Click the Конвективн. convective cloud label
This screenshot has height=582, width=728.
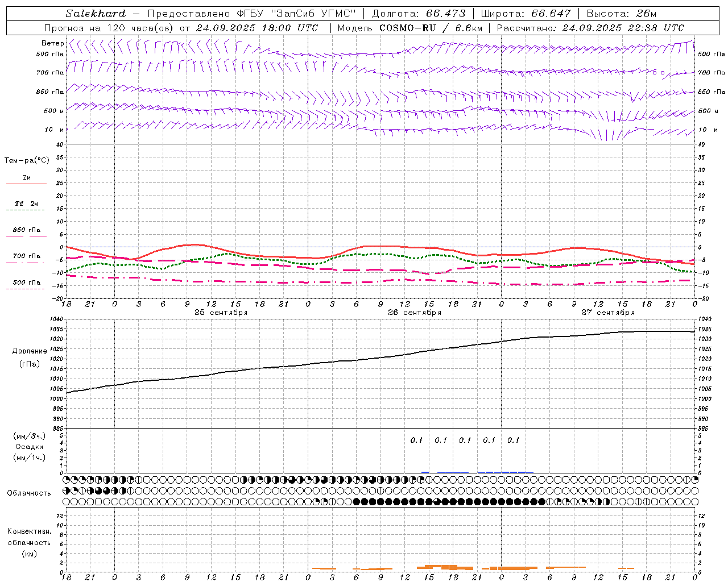click(29, 531)
